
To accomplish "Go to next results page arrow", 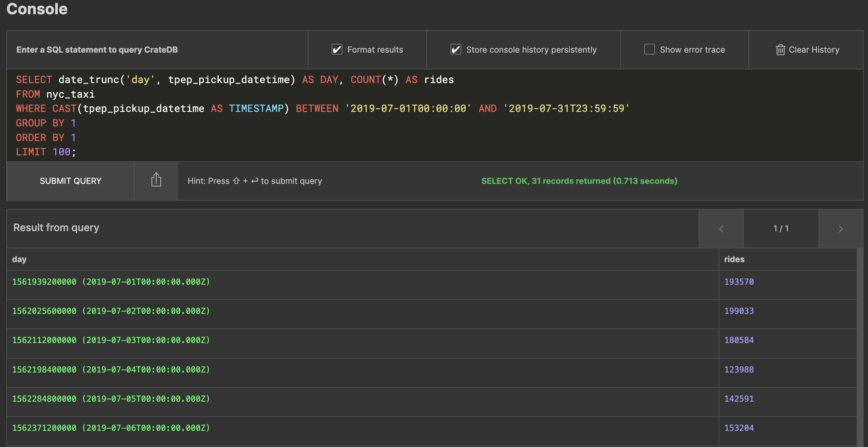I will point(841,229).
